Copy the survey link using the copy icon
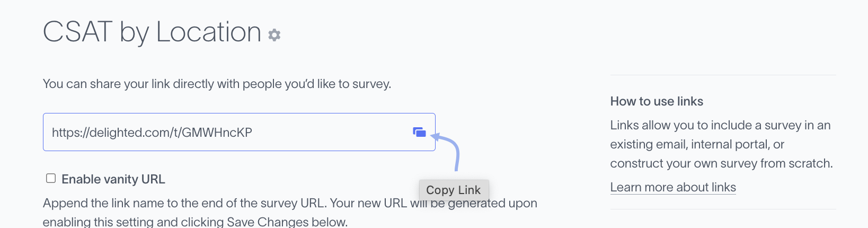The width and height of the screenshot is (868, 228). (x=419, y=132)
